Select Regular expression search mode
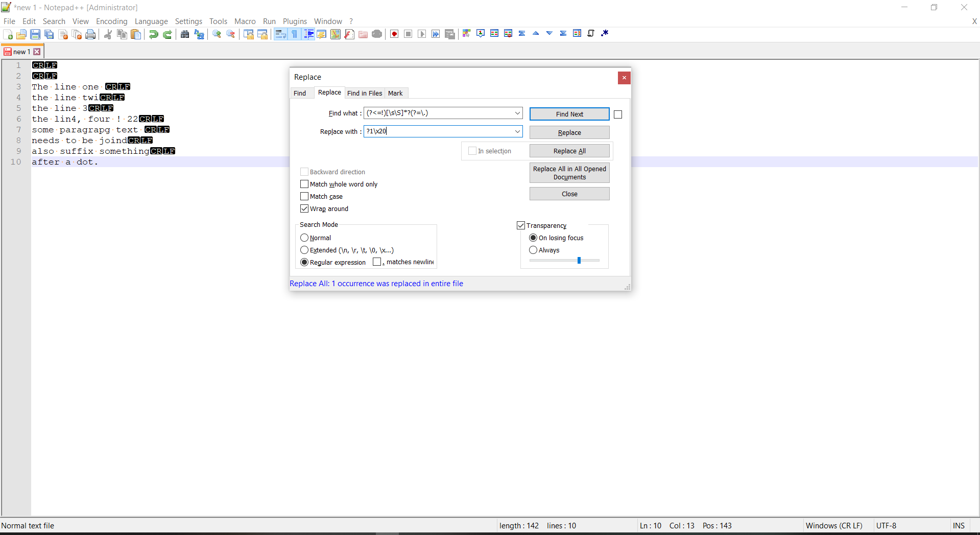Image resolution: width=980 pixels, height=535 pixels. pyautogui.click(x=304, y=262)
